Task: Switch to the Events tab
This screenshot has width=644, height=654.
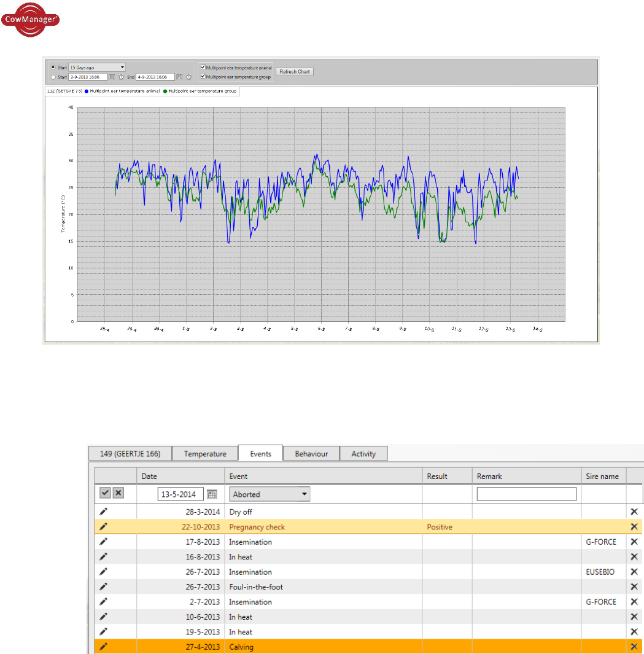Action: click(x=261, y=453)
